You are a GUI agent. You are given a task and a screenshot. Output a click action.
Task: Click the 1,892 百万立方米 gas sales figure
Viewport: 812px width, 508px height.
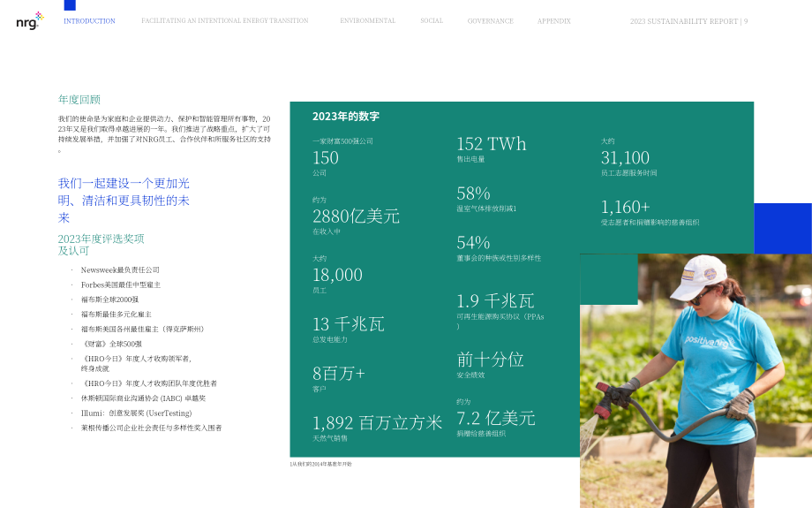[x=377, y=422]
